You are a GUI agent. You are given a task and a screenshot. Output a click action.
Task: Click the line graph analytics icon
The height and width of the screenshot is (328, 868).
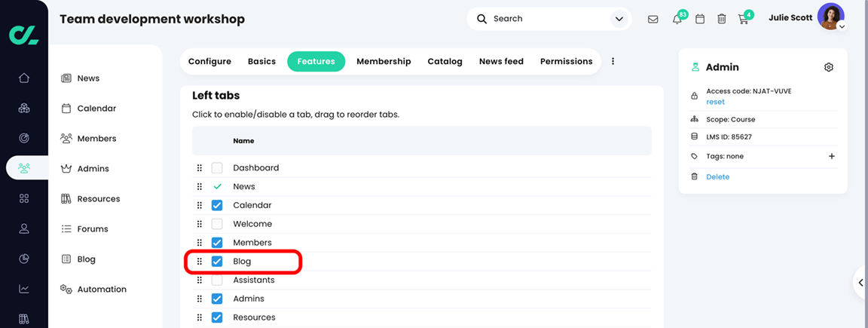(24, 289)
